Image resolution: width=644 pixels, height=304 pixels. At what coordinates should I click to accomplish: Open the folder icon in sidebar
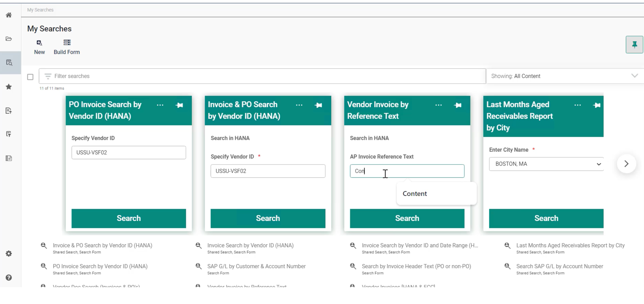point(9,39)
